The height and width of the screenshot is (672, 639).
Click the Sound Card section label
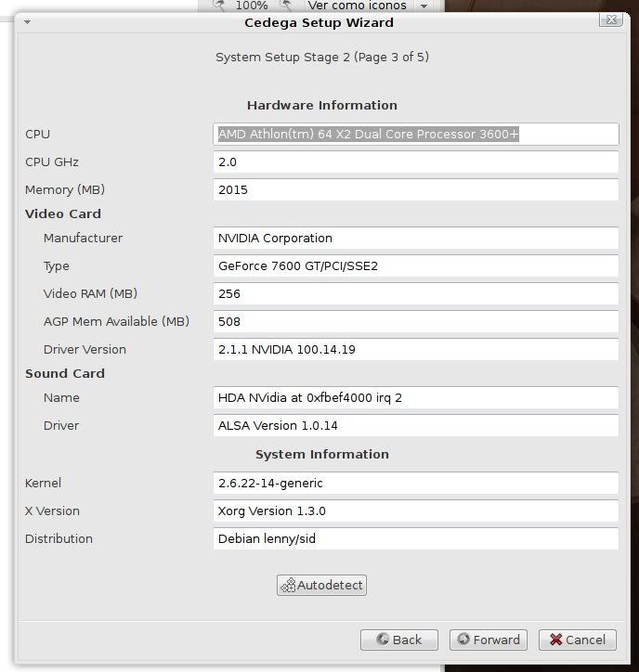[65, 374]
